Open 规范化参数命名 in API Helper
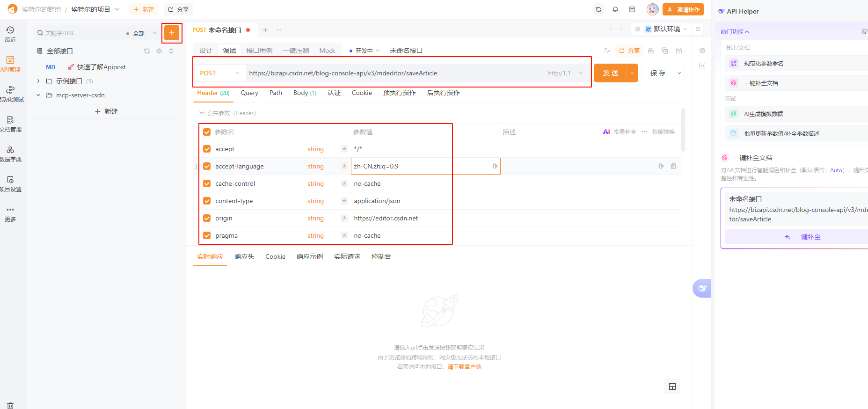868x409 pixels. pyautogui.click(x=797, y=63)
